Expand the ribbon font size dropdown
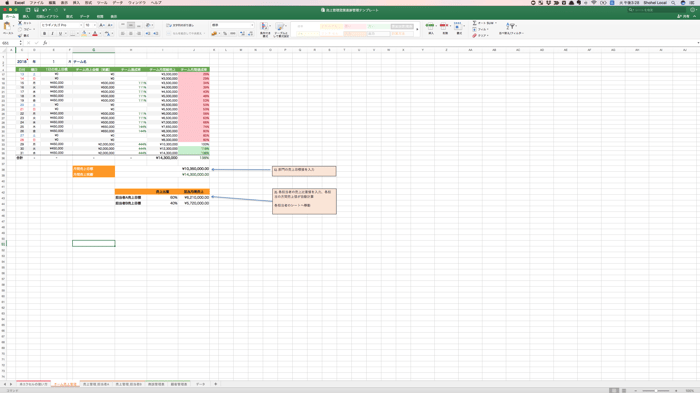The width and height of the screenshot is (700, 393). [94, 25]
